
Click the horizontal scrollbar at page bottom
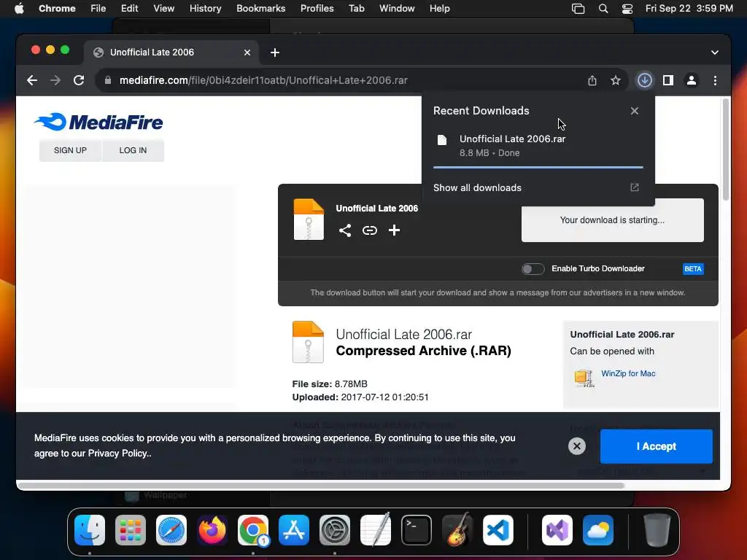click(x=321, y=486)
